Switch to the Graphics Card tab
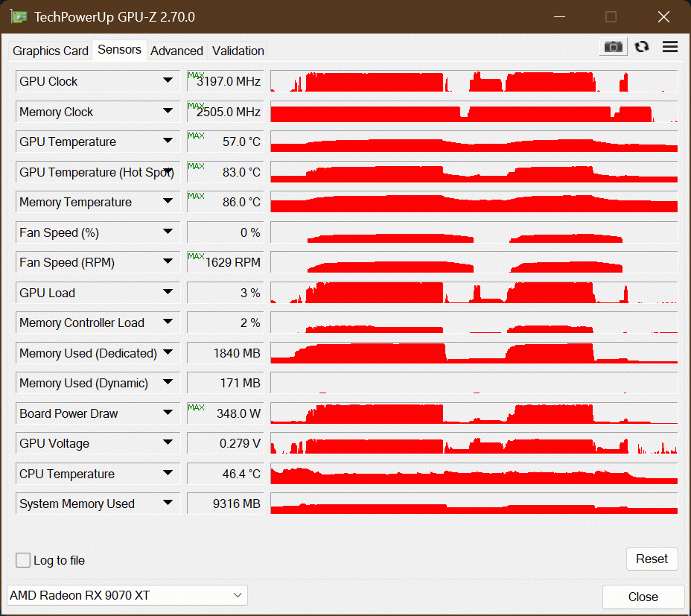This screenshot has width=691, height=616. (50, 51)
